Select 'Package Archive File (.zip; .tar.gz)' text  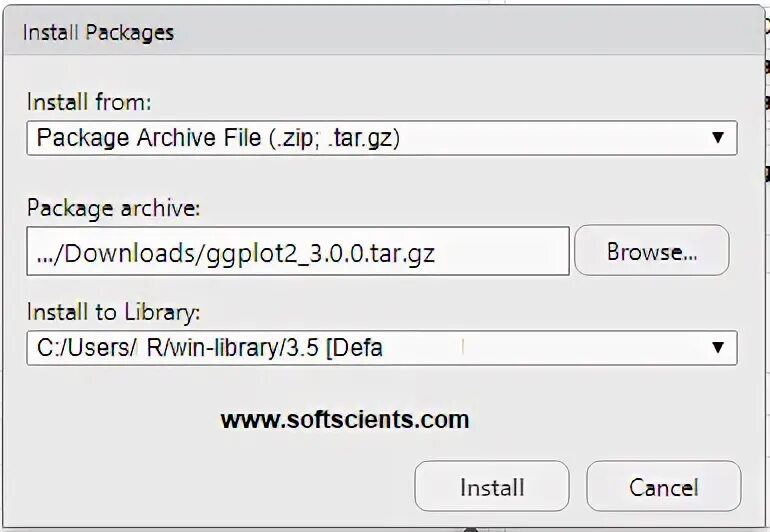[218, 138]
